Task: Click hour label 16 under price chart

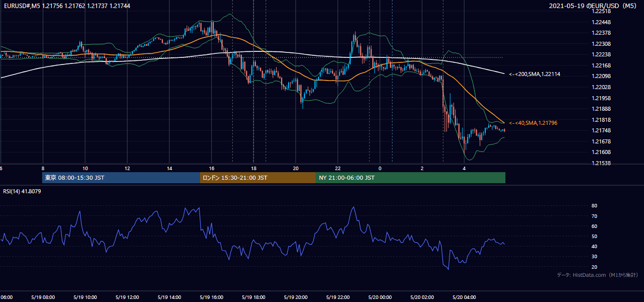Action: tap(212, 168)
